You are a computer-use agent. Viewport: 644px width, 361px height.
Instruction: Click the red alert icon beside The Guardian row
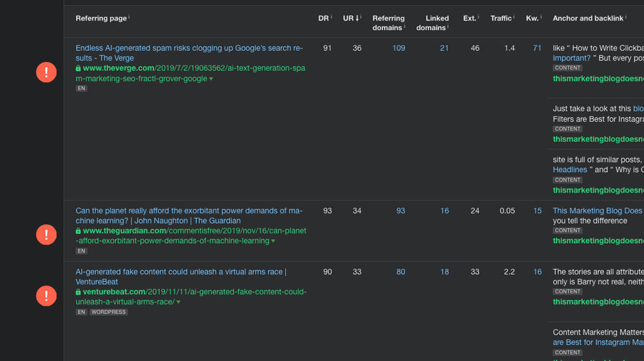tap(46, 235)
